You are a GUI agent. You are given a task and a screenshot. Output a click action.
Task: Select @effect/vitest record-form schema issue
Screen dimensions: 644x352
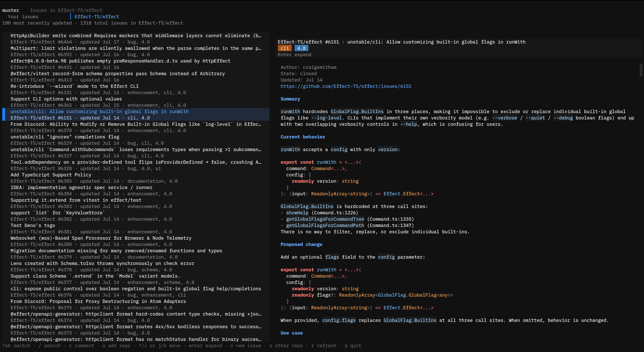point(136,77)
